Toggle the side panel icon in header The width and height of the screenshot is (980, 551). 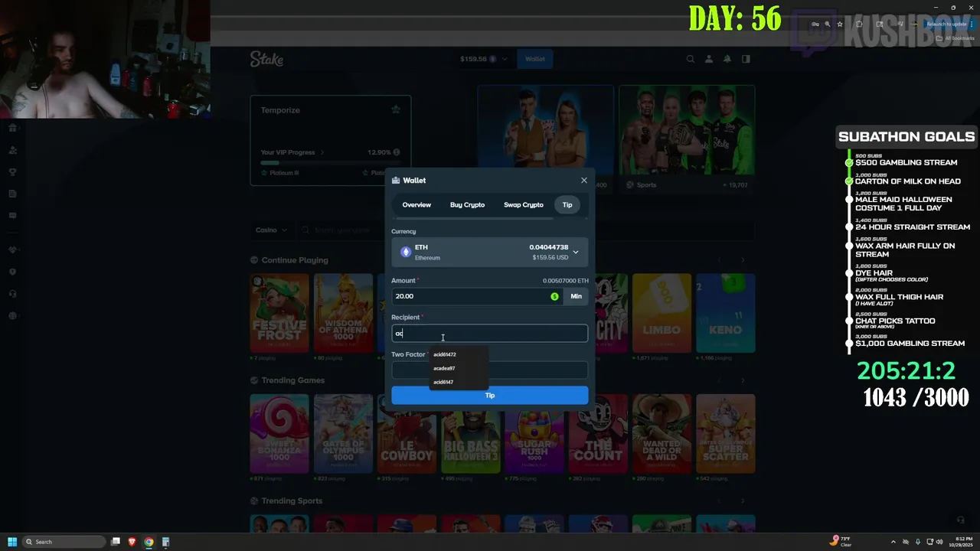coord(746,59)
